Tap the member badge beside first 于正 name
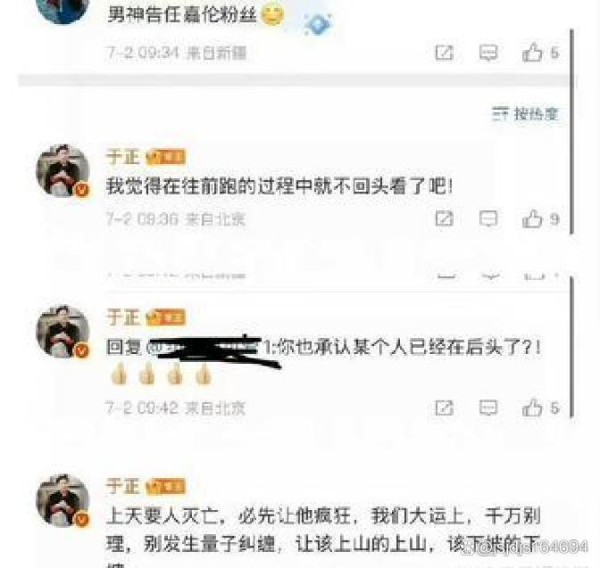 [x=166, y=157]
